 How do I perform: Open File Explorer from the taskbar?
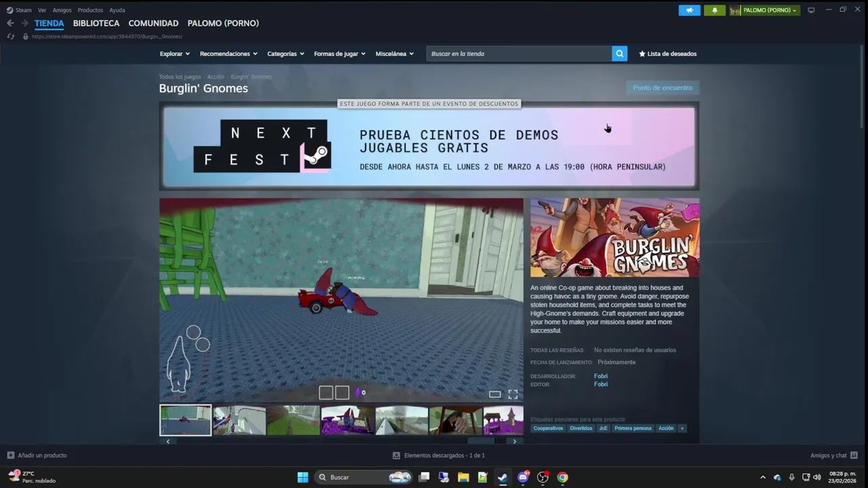coord(463,477)
